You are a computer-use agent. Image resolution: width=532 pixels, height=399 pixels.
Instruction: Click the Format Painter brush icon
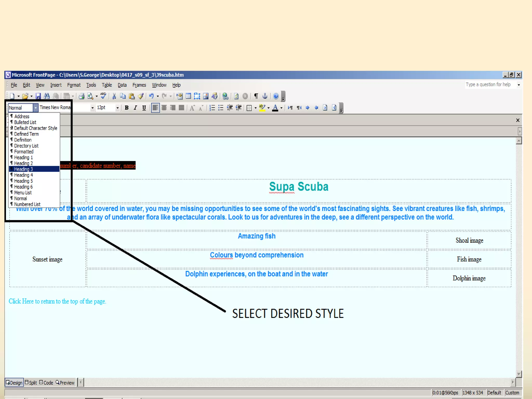141,96
